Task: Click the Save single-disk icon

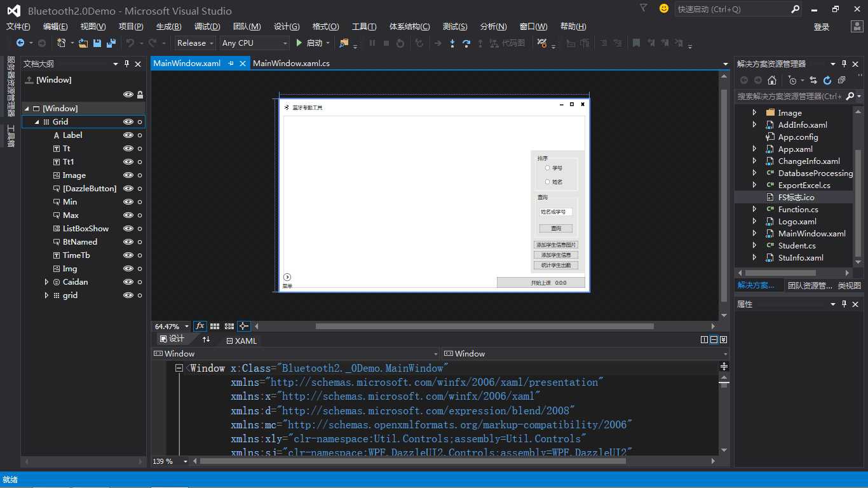Action: tap(97, 43)
